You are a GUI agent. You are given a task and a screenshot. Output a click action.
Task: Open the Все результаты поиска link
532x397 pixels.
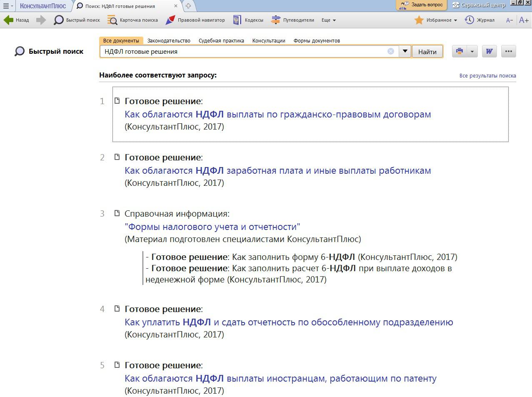[487, 76]
